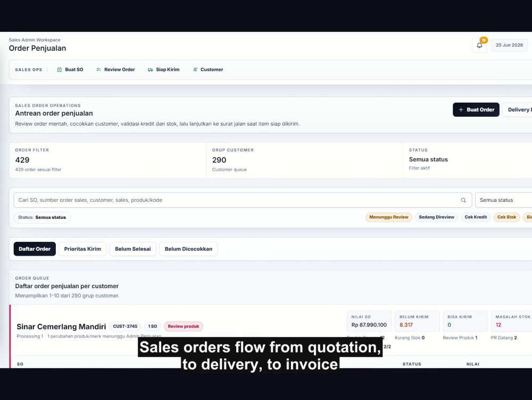Select the Daftar Order tab
The image size is (532, 400).
[35, 249]
